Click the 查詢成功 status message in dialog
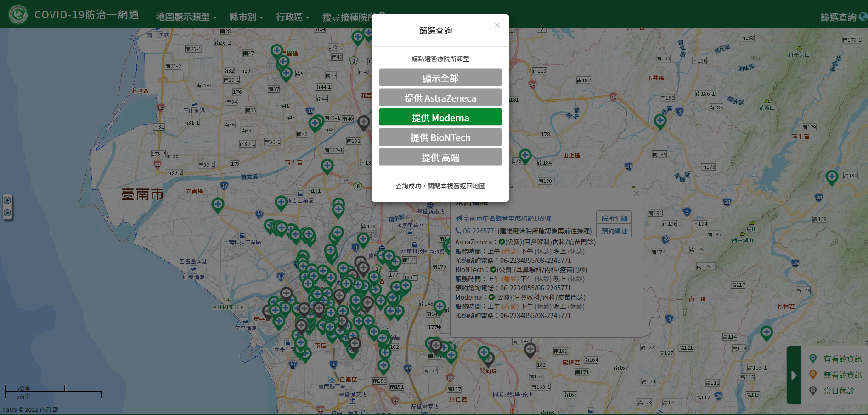Viewport: 868px width, 415px height. [x=440, y=186]
